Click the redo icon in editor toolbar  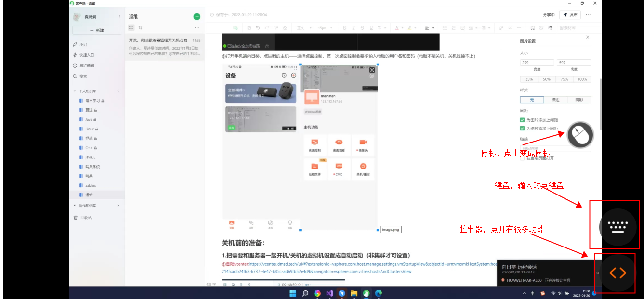click(267, 28)
